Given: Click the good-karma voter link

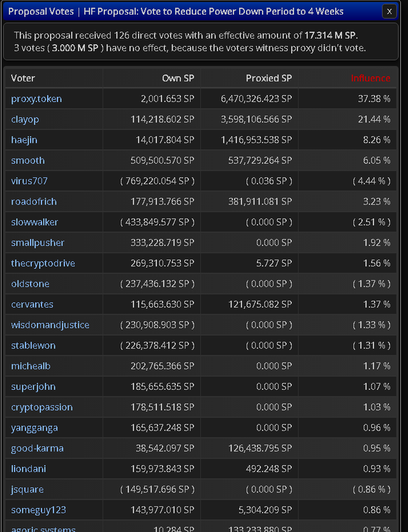Looking at the screenshot, I should tap(37, 448).
